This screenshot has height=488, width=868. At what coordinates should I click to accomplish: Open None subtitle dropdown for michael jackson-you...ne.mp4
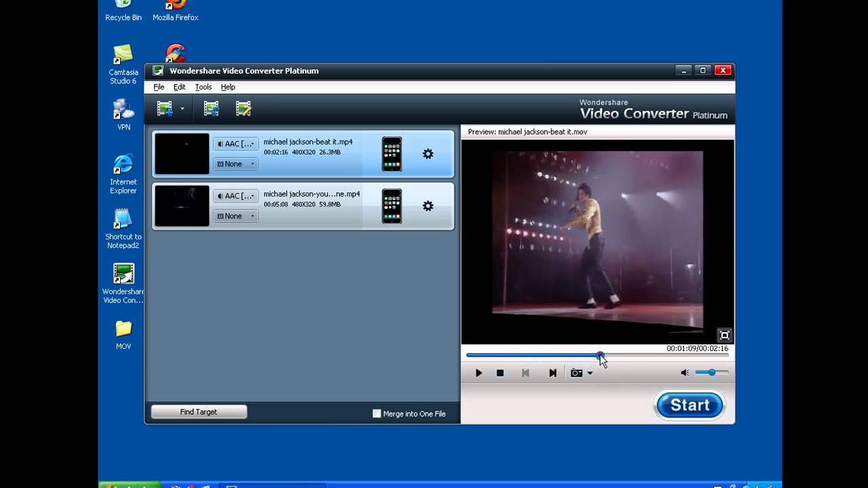click(236, 216)
